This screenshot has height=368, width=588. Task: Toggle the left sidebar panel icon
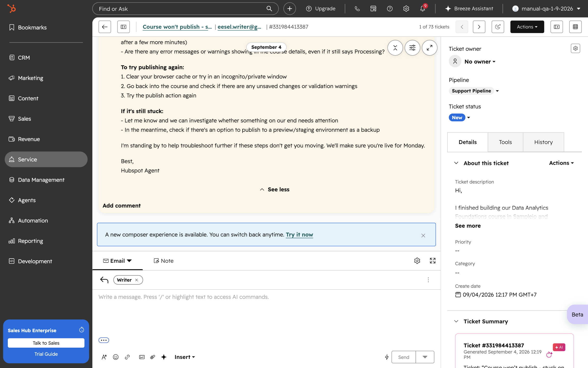pos(123,27)
